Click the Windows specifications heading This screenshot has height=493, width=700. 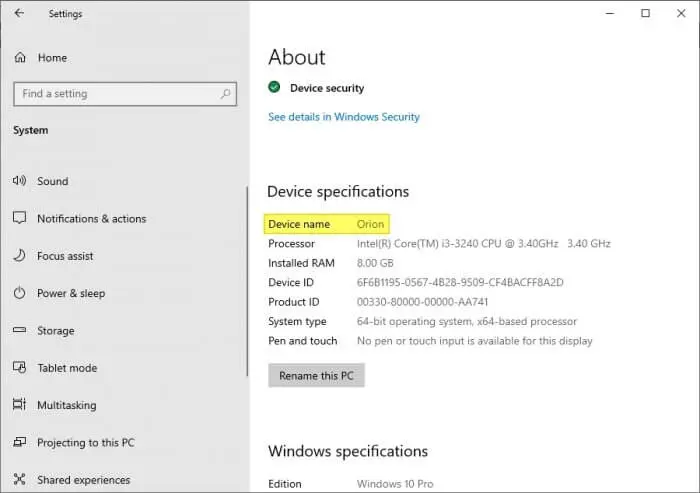tap(348, 451)
